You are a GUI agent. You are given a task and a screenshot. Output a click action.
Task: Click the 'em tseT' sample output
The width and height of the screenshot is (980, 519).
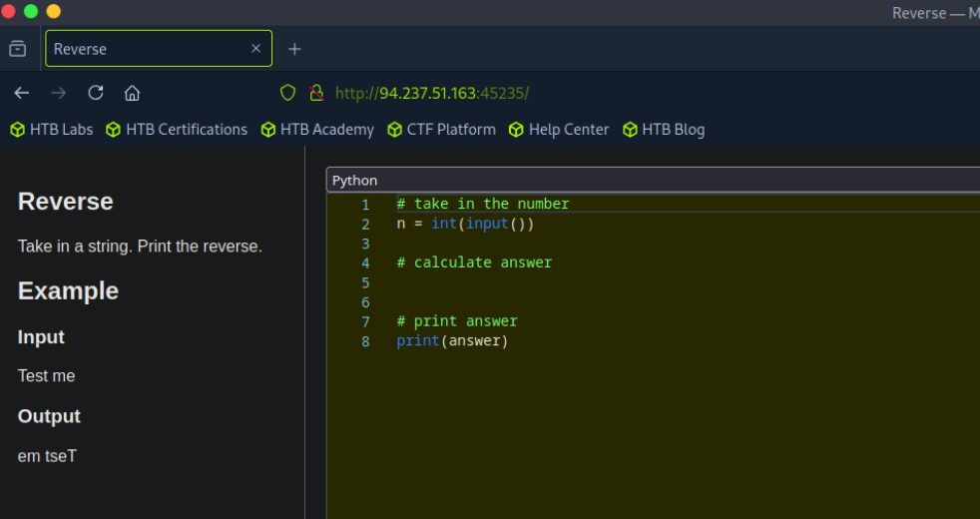tap(47, 456)
